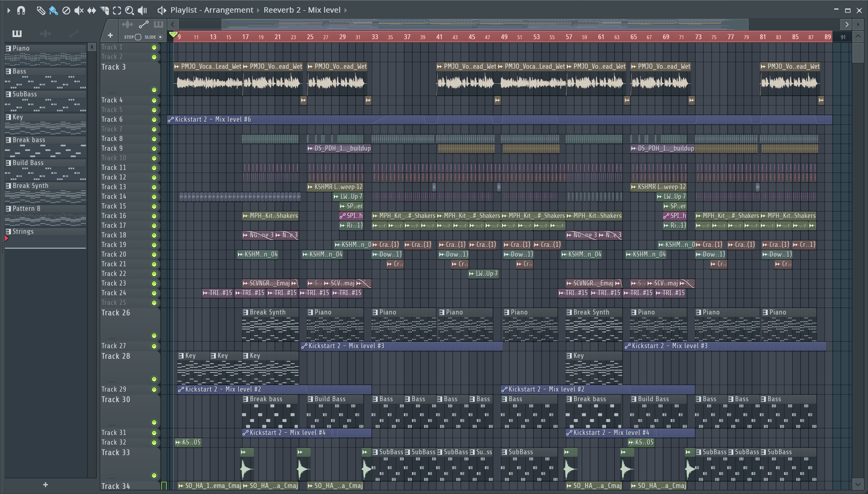
Task: Click the Playlist - Arrangement title
Action: [212, 10]
